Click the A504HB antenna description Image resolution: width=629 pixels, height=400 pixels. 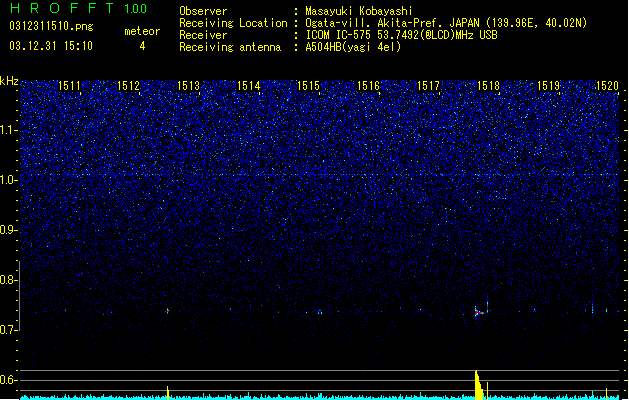point(353,47)
